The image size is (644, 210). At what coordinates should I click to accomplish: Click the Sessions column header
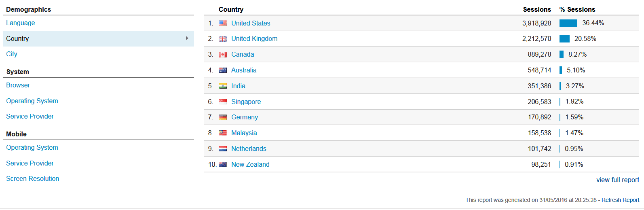tap(537, 9)
